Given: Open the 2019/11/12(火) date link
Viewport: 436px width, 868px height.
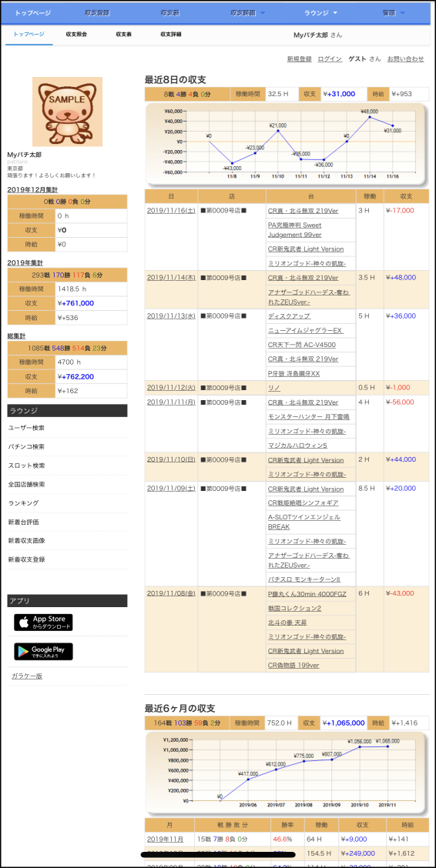Looking at the screenshot, I should [x=171, y=388].
